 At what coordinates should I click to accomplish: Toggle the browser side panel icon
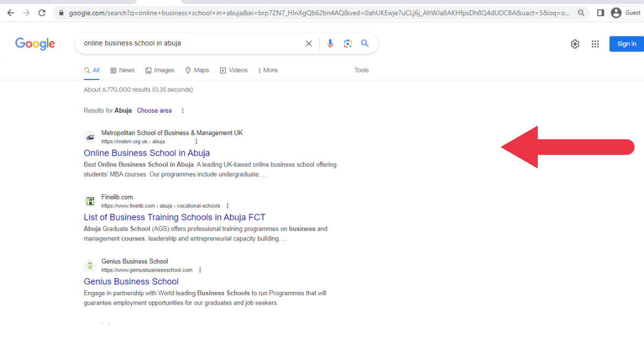coord(601,13)
